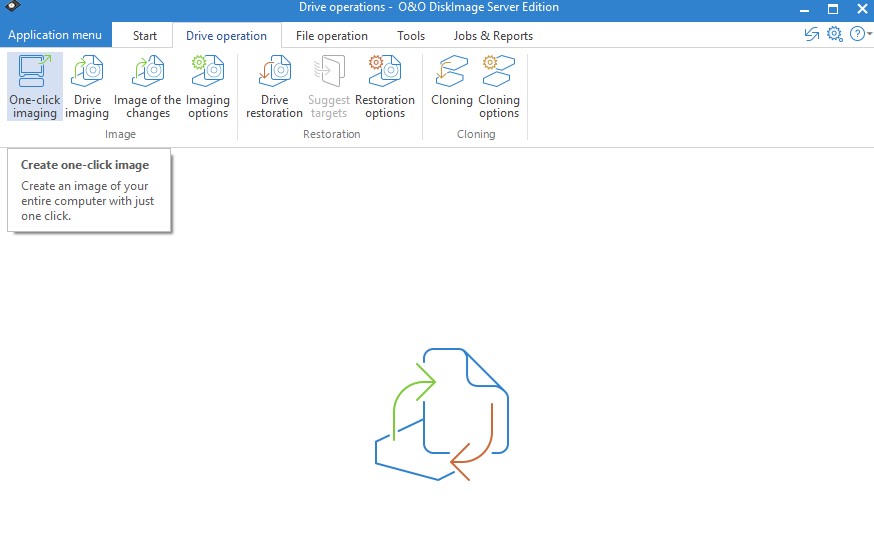Switch to the Start tab

145,36
